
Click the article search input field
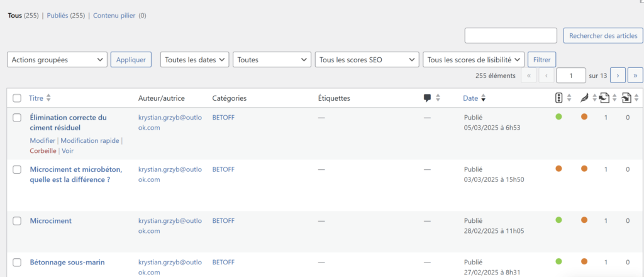coord(511,36)
